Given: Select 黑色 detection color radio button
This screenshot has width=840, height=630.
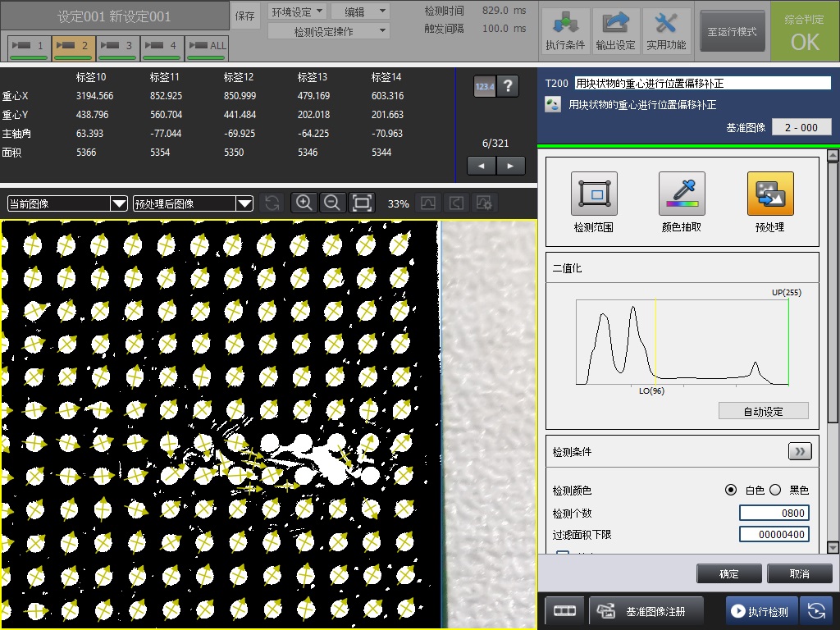Looking at the screenshot, I should [774, 490].
